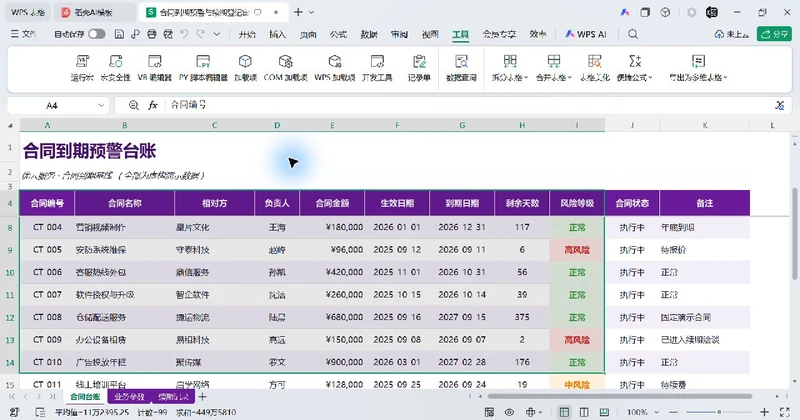Screen dimensions: 800x420
Task: Select the 合同台账 sheet tab
Action: 85,397
